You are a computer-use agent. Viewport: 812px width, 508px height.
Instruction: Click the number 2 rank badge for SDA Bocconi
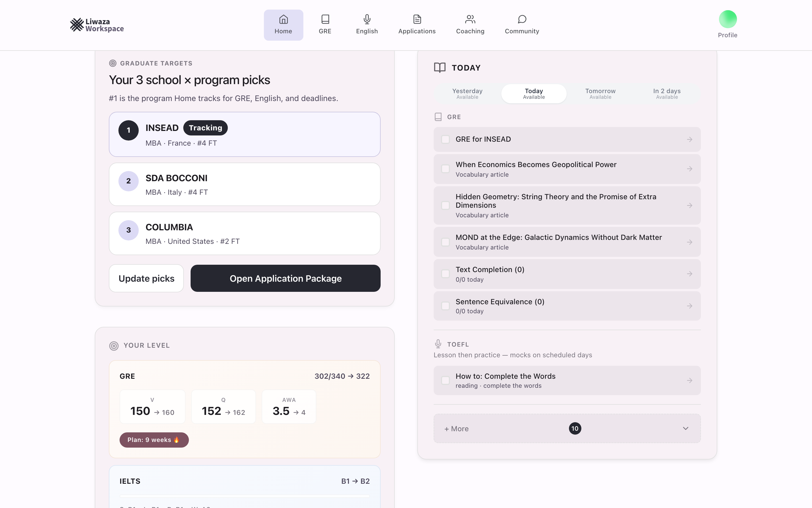pos(129,181)
